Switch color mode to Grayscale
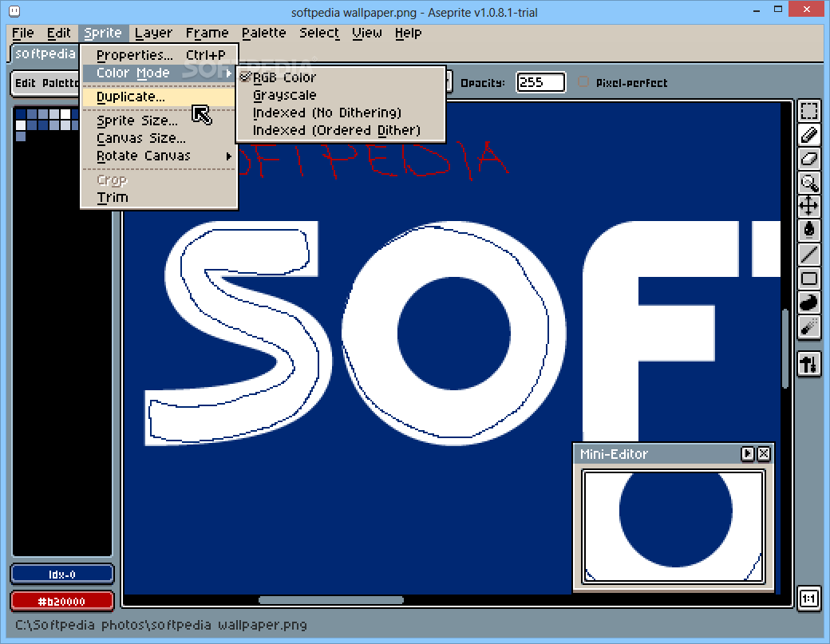 340,95
